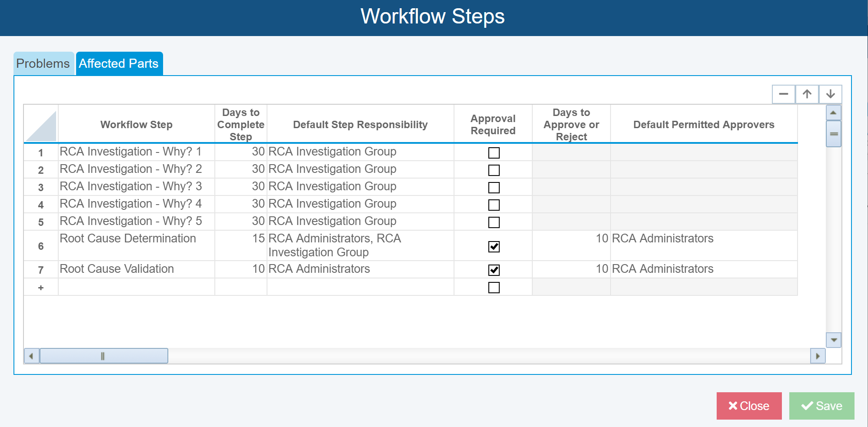The width and height of the screenshot is (868, 427).
Task: Enable Approval Required for RCA Investigation - Why? 1
Action: 493,153
